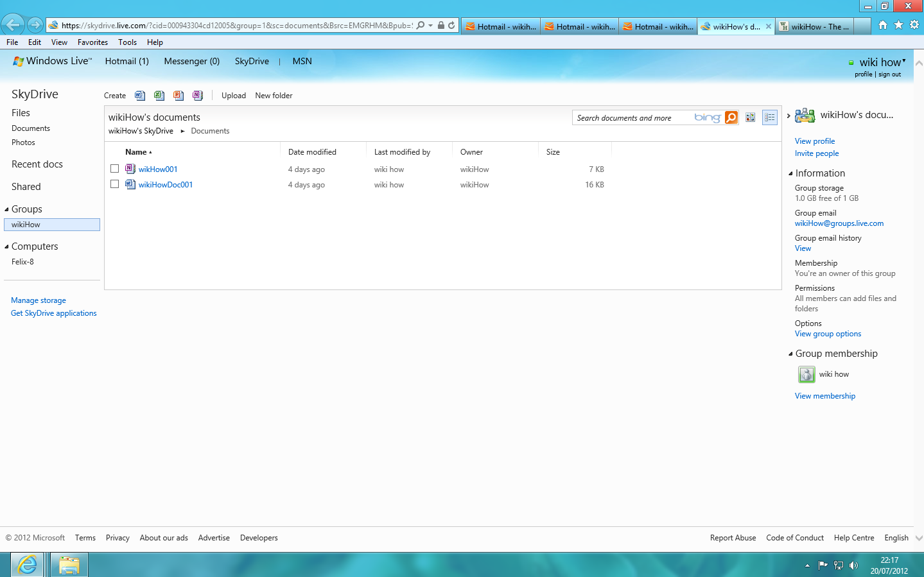924x577 pixels.
Task: Sort by Date modified column
Action: click(x=312, y=152)
